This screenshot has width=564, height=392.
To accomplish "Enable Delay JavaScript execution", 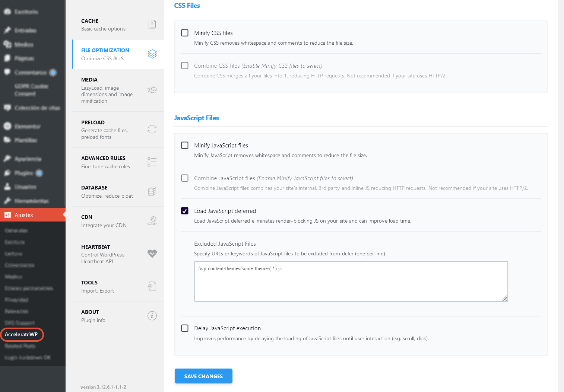I will pos(184,328).
